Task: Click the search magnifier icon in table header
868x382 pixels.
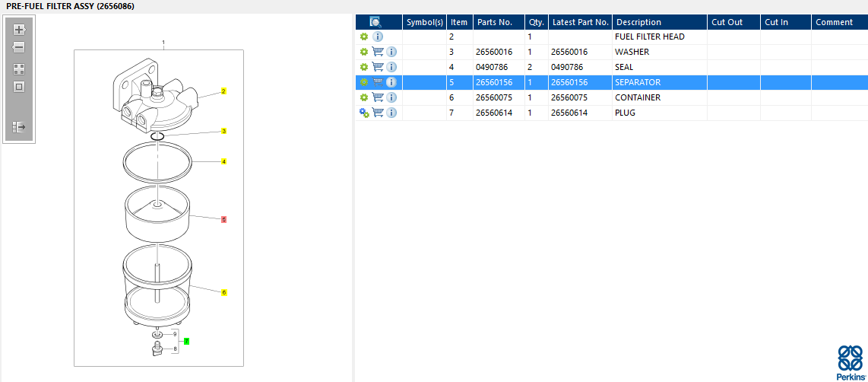Action: (x=375, y=22)
